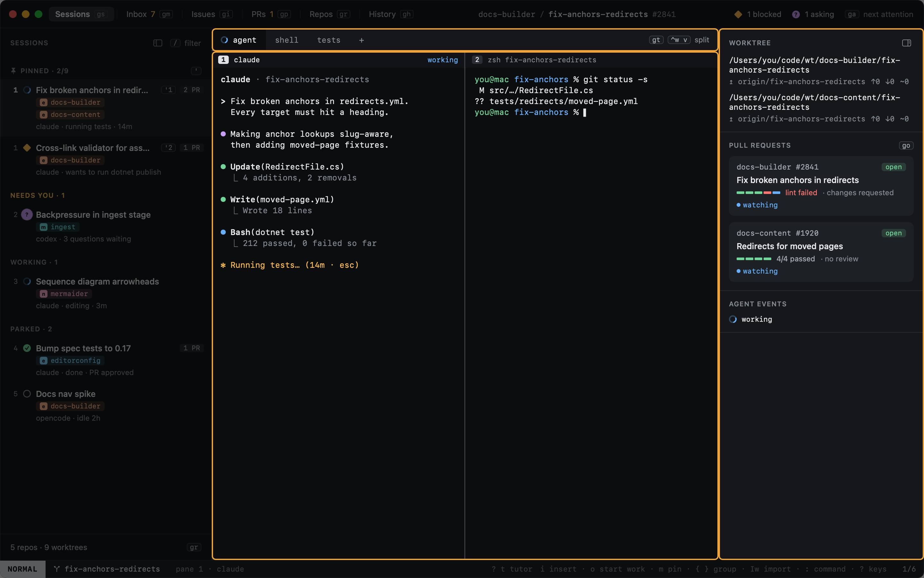Image resolution: width=924 pixels, height=578 pixels.
Task: Switch to the PRs tab
Action: coord(271,14)
